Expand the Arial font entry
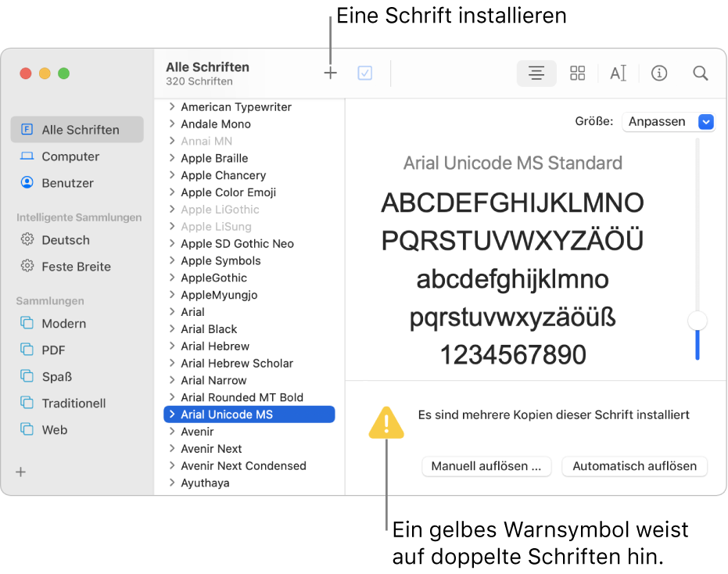This screenshot has height=574, width=728. (x=172, y=311)
